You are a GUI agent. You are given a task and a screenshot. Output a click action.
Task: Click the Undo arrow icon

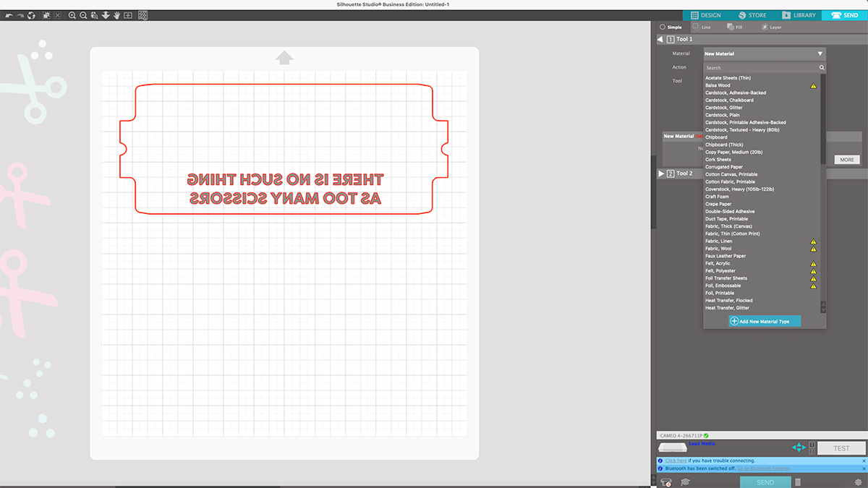(9, 14)
